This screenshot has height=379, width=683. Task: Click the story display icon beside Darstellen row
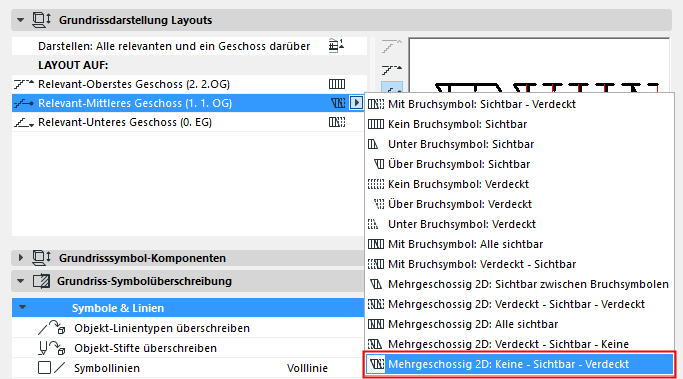coord(336,46)
